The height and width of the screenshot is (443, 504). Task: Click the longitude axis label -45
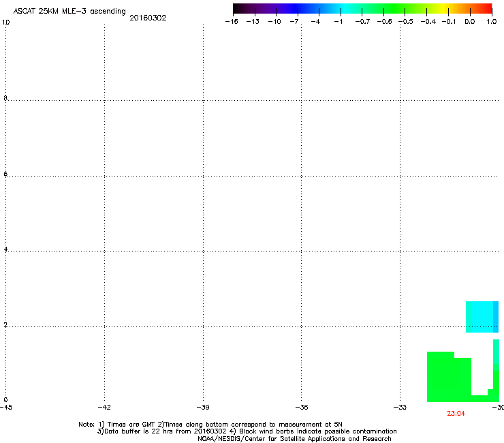pyautogui.click(x=6, y=408)
